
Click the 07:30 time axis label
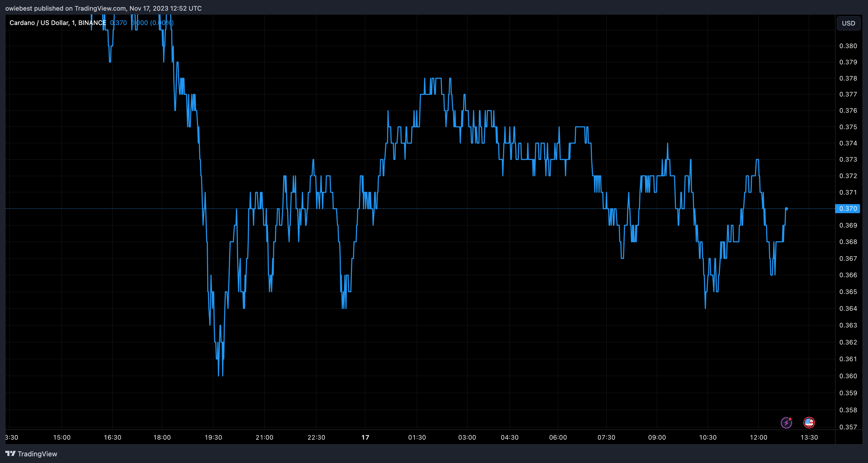pos(606,437)
